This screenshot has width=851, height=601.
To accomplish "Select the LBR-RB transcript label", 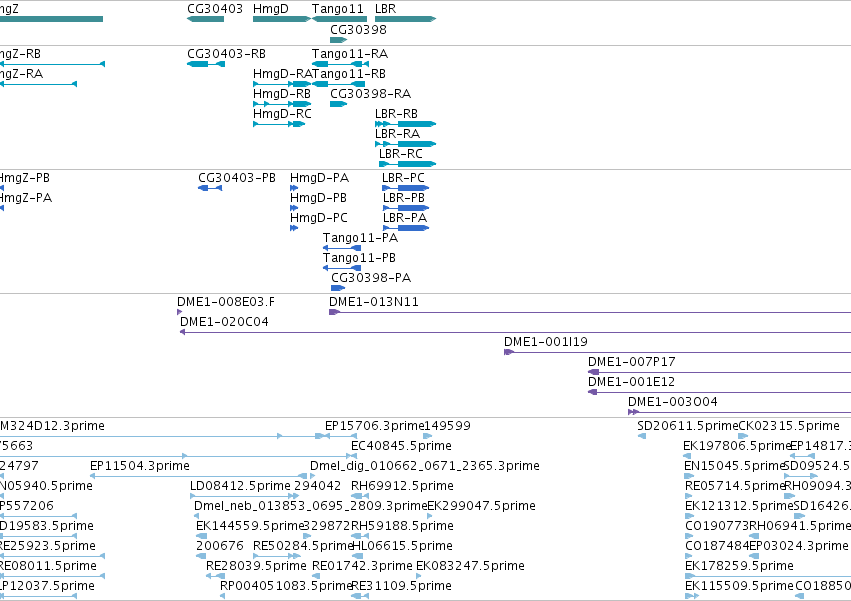I will click(x=396, y=114).
